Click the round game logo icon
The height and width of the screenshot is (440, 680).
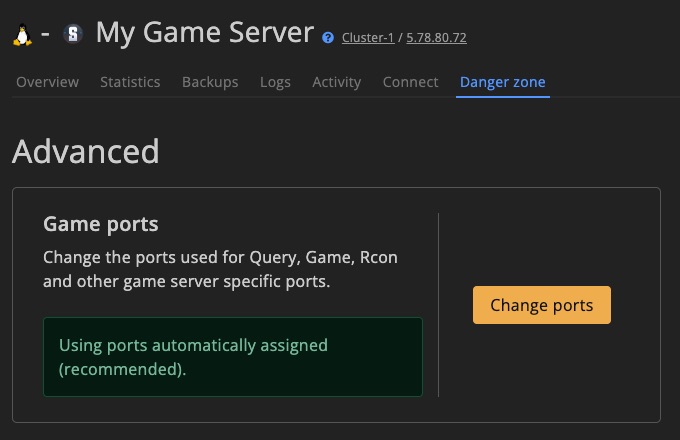point(73,34)
